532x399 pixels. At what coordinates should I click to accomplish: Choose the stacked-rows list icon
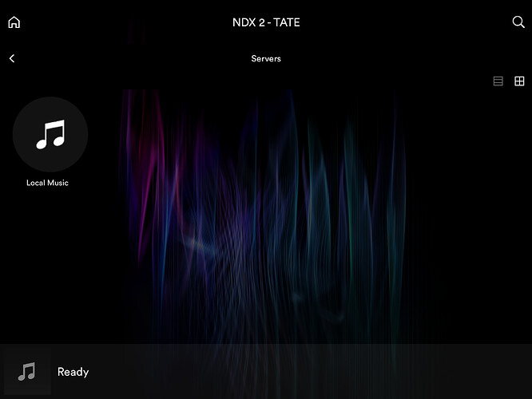498,81
